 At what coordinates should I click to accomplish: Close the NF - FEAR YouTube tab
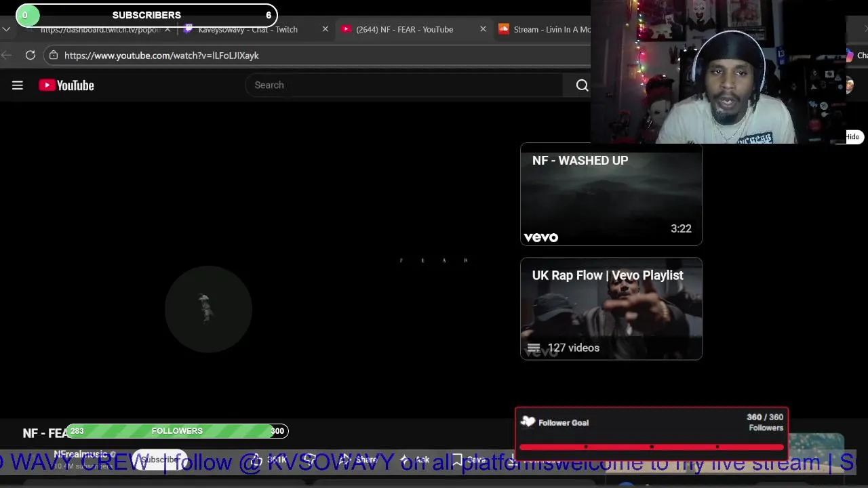pos(483,29)
